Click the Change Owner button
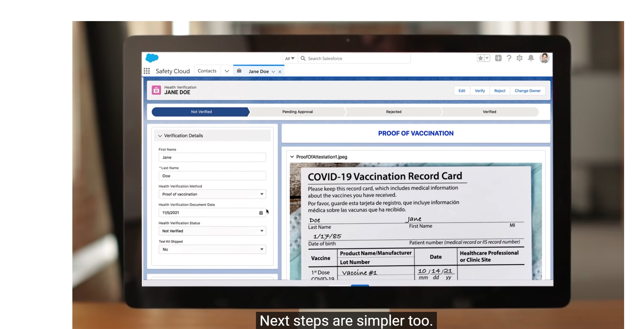Image resolution: width=644 pixels, height=329 pixels. [528, 91]
